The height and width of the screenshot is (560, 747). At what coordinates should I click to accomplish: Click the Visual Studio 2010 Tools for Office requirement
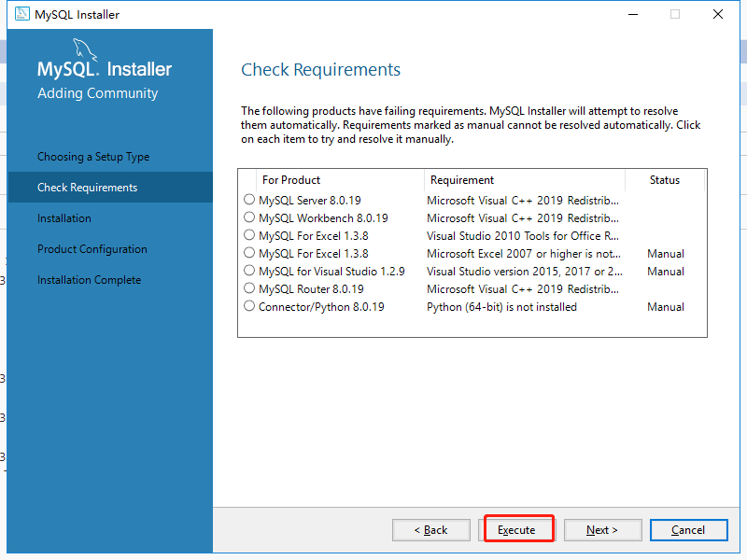(x=523, y=236)
